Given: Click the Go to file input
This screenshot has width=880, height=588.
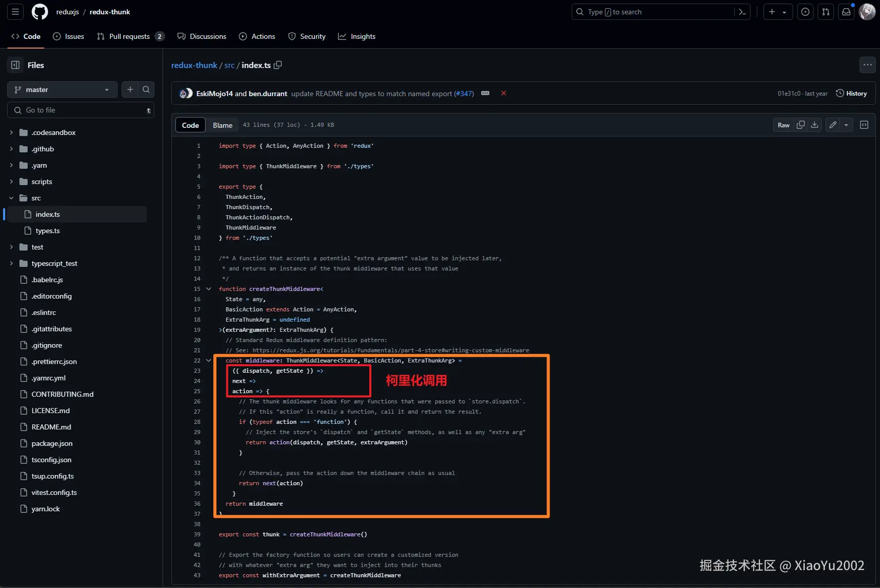Looking at the screenshot, I should (81, 110).
